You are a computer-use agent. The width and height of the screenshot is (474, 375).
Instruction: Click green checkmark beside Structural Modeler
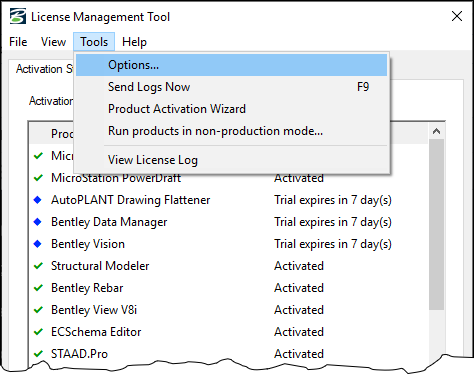pyautogui.click(x=38, y=266)
